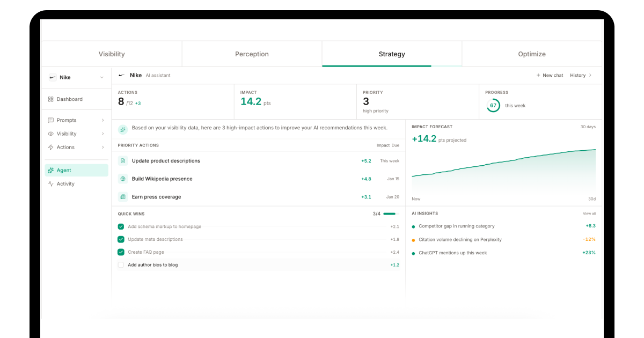Image resolution: width=644 pixels, height=338 pixels.
Task: Click the Activity pulse icon
Action: (x=50, y=183)
